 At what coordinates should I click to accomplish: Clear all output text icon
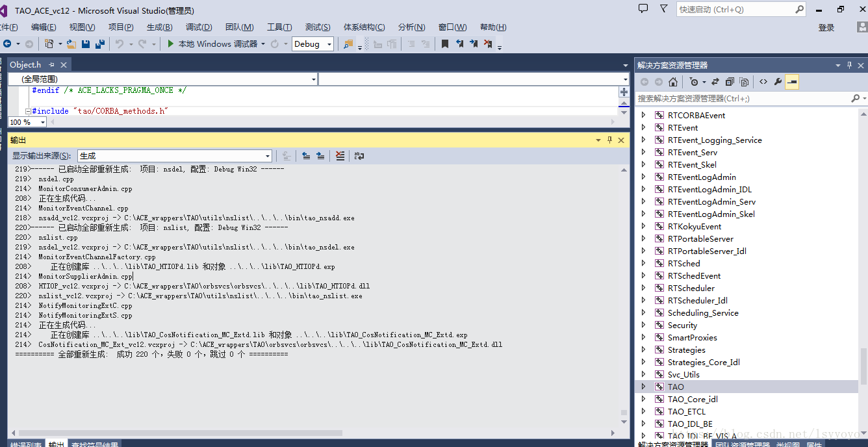pos(340,156)
